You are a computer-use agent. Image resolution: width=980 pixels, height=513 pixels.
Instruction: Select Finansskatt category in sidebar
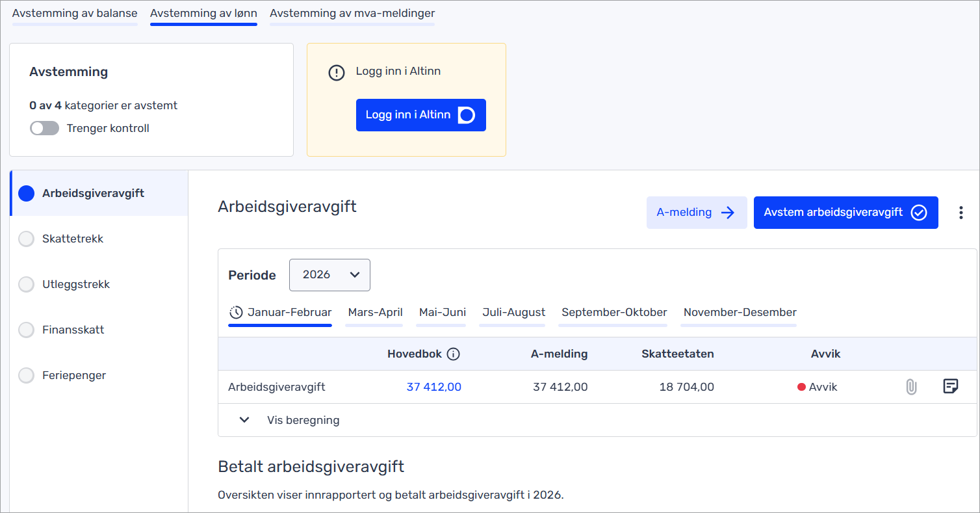click(x=73, y=330)
